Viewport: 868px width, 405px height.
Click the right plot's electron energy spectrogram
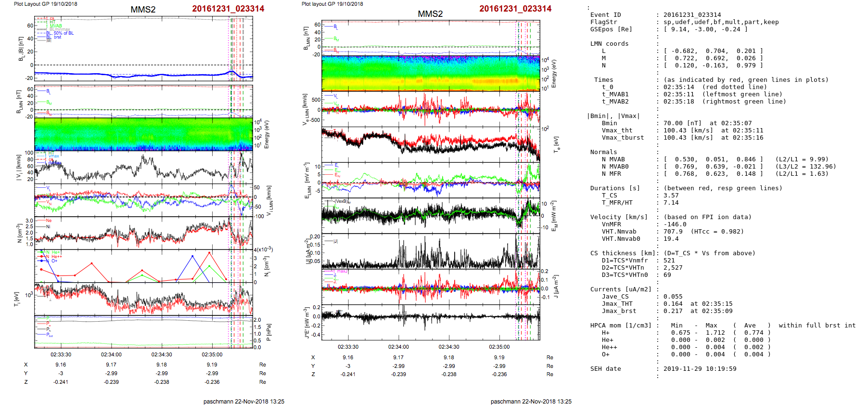pos(431,73)
